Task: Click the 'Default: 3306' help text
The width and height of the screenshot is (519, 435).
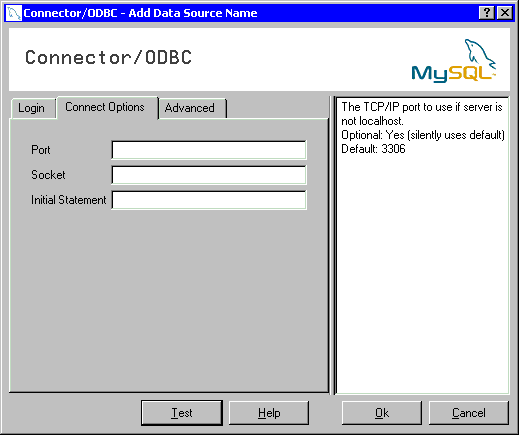Action: (373, 149)
